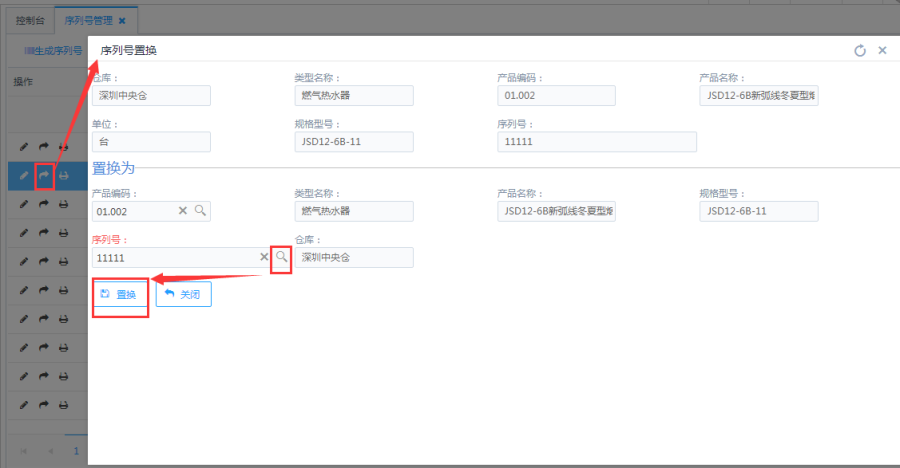Close the 序列号置换 dialog with X
Screen dimensions: 900x468
click(x=882, y=50)
